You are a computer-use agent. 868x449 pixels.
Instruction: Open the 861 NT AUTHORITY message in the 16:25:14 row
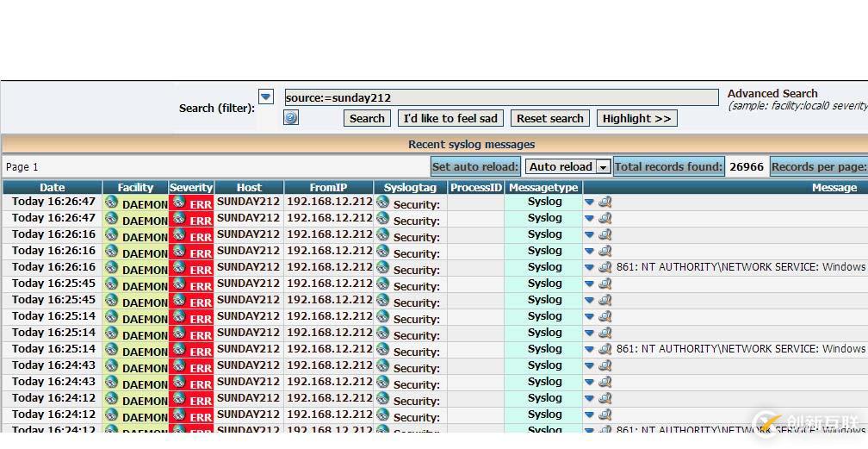pyautogui.click(x=741, y=349)
